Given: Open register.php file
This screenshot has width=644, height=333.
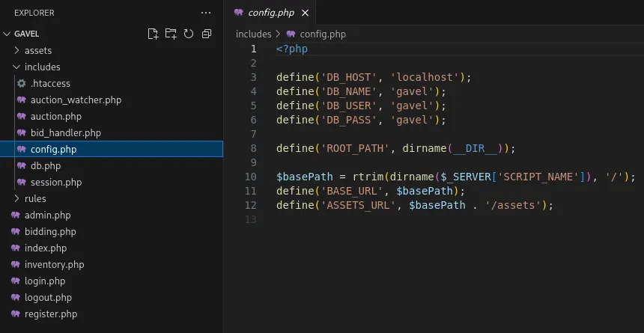Looking at the screenshot, I should click(x=50, y=314).
